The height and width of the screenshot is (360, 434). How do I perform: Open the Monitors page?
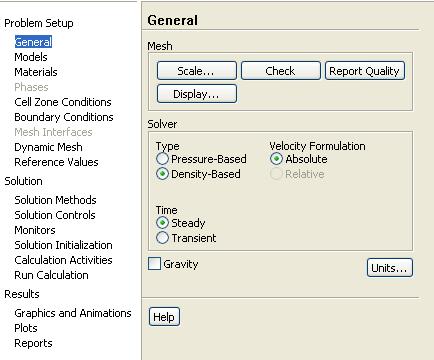pyautogui.click(x=35, y=230)
